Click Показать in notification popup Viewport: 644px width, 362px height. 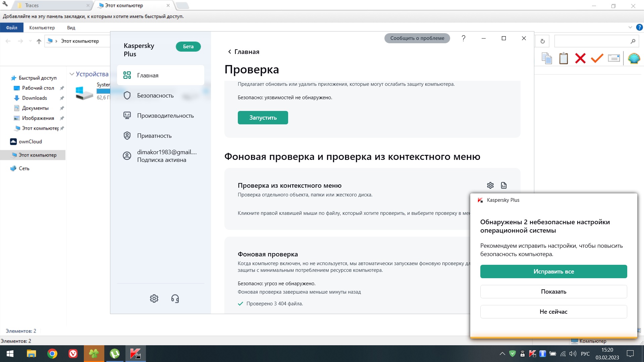(x=554, y=292)
